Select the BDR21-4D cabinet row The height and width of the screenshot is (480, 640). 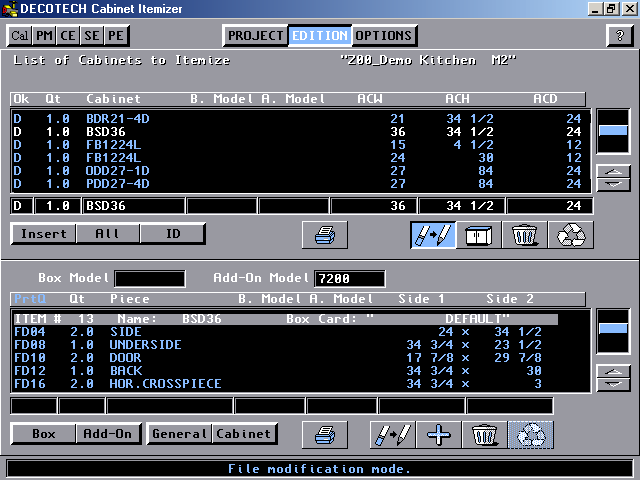(x=301, y=119)
